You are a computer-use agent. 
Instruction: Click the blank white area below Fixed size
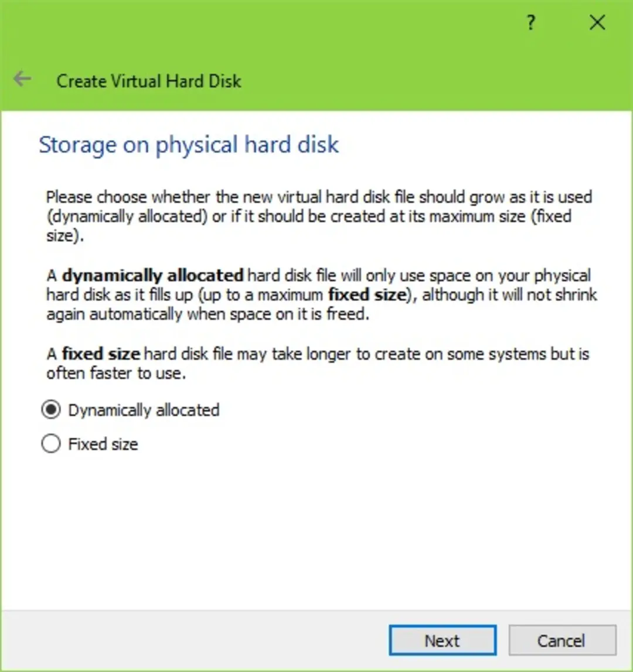[317, 531]
